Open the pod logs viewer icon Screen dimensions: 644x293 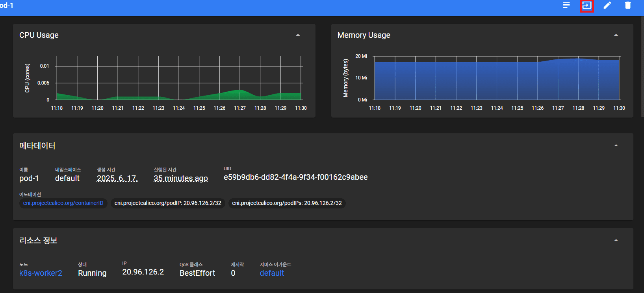pyautogui.click(x=566, y=6)
